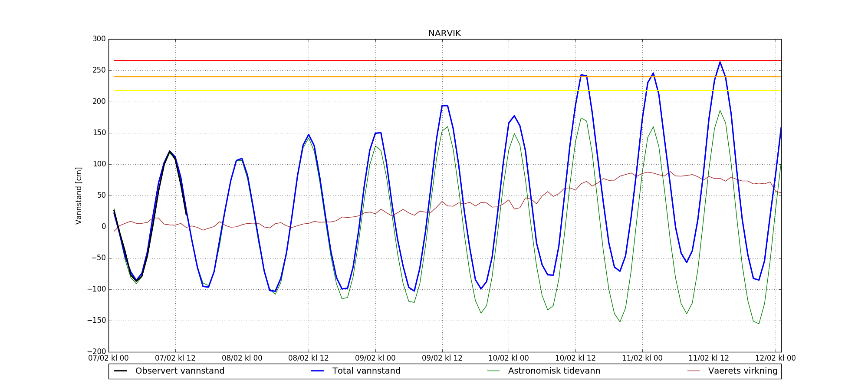Viewport: 868px width, 391px height.
Task: Click the 09/02 kl 12 x-axis tick label
Action: click(442, 358)
